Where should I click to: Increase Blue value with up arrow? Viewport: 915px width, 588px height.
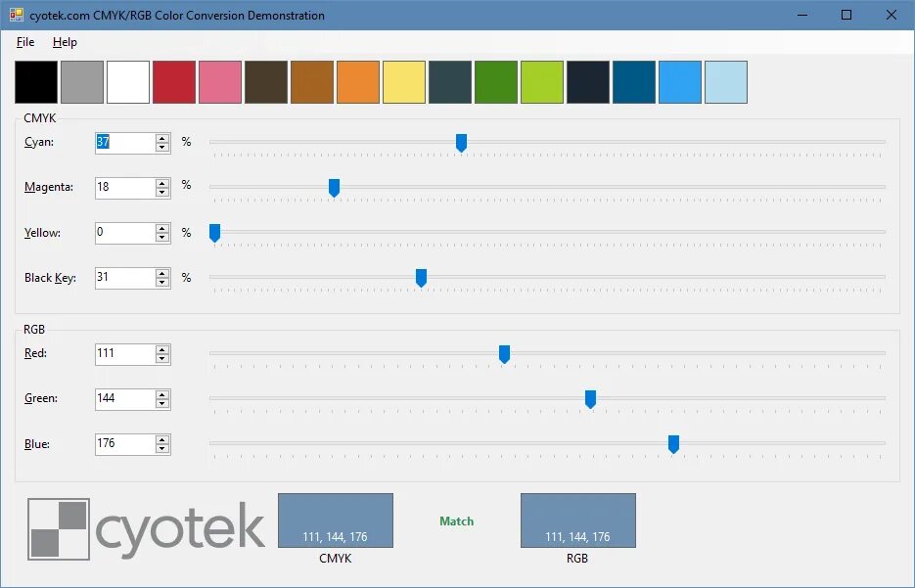tap(162, 440)
